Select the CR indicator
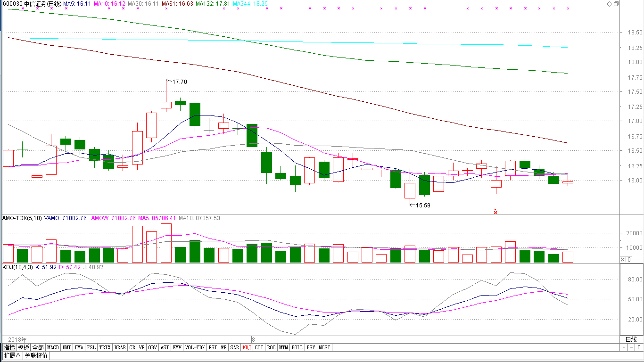644x362 pixels. 132,347
